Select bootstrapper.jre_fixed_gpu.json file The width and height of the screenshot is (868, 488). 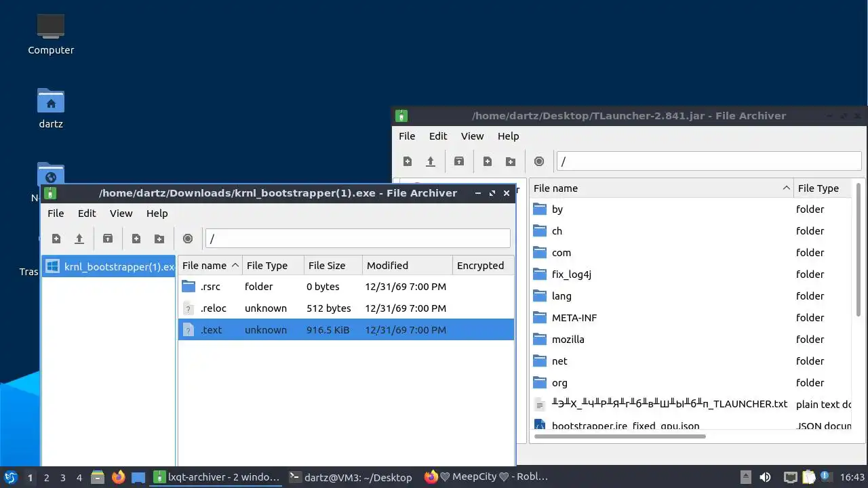click(x=690, y=425)
